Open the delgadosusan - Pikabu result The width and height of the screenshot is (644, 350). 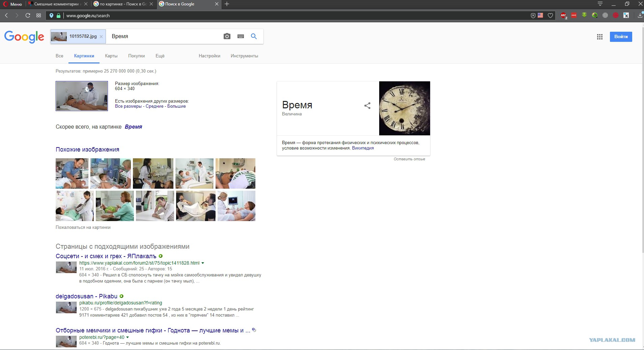click(86, 296)
